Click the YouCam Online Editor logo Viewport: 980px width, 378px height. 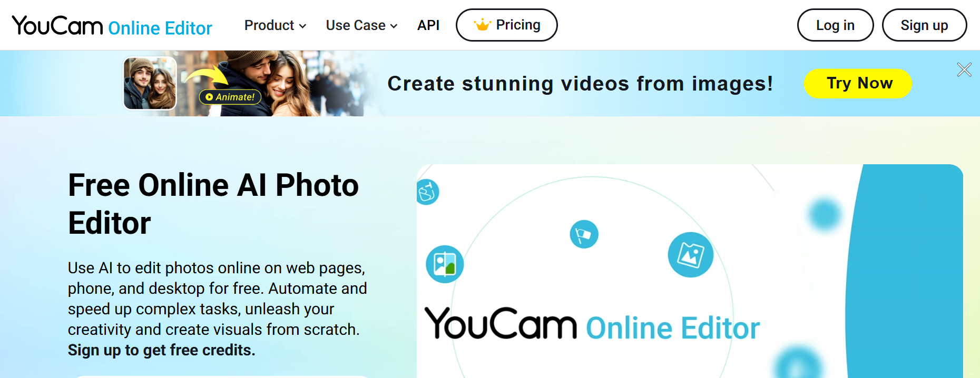112,26
